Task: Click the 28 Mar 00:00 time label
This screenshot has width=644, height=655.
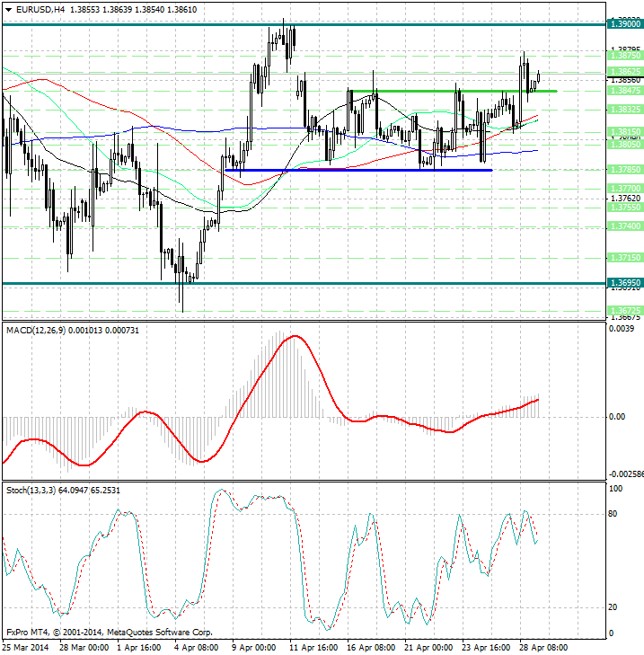Action: pos(84,648)
